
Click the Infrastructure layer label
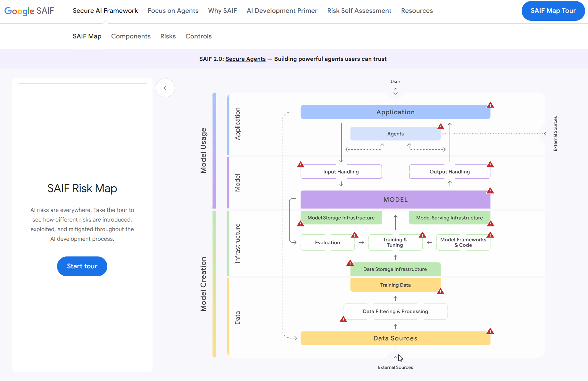pos(237,243)
